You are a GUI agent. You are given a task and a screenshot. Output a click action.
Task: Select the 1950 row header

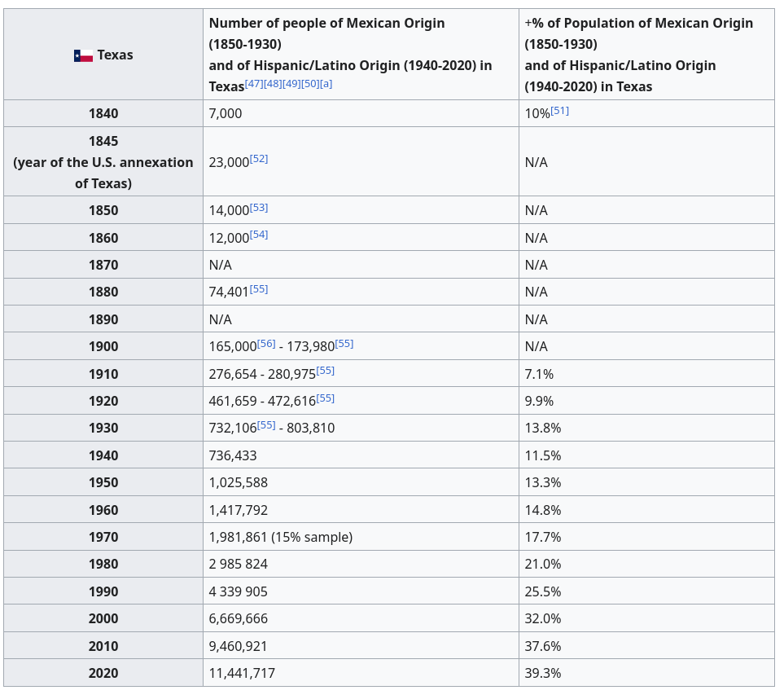(x=103, y=482)
